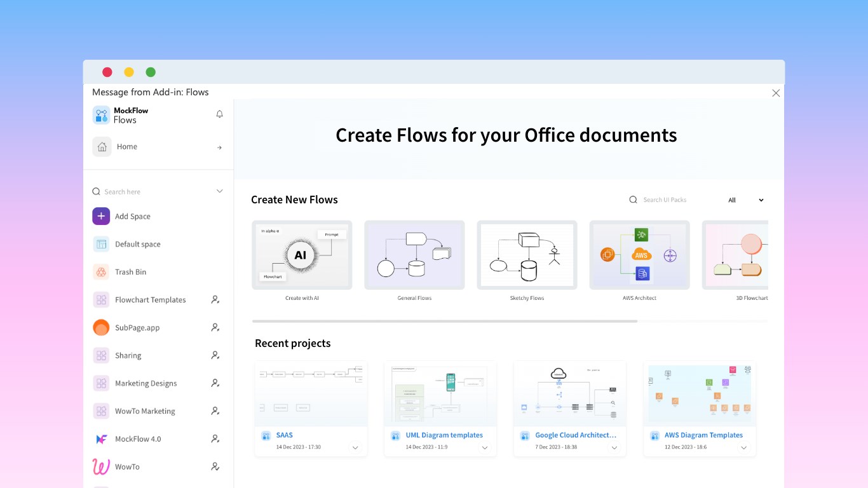Viewport: 868px width, 488px height.
Task: Click shared-user icon beside Sharing
Action: click(x=215, y=355)
